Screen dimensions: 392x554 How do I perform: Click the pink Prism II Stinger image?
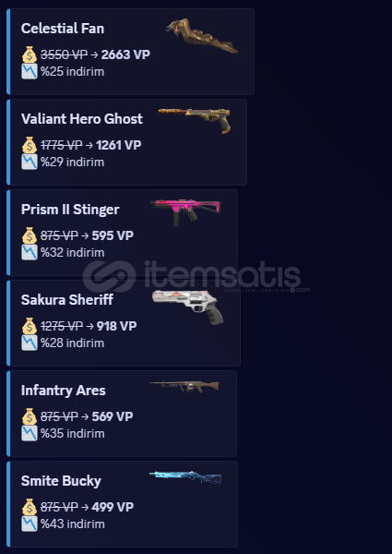(x=185, y=212)
